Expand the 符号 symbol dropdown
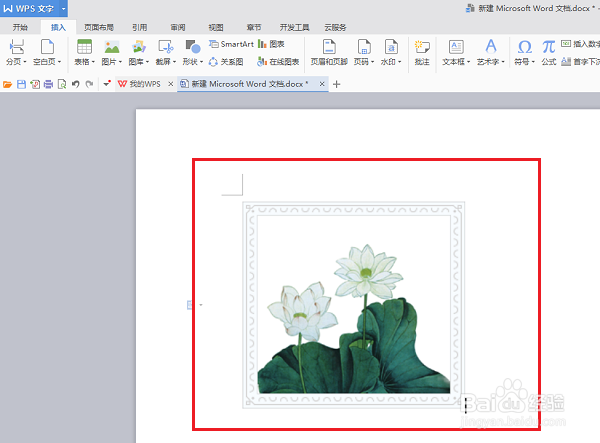This screenshot has width=600, height=443. (533, 62)
